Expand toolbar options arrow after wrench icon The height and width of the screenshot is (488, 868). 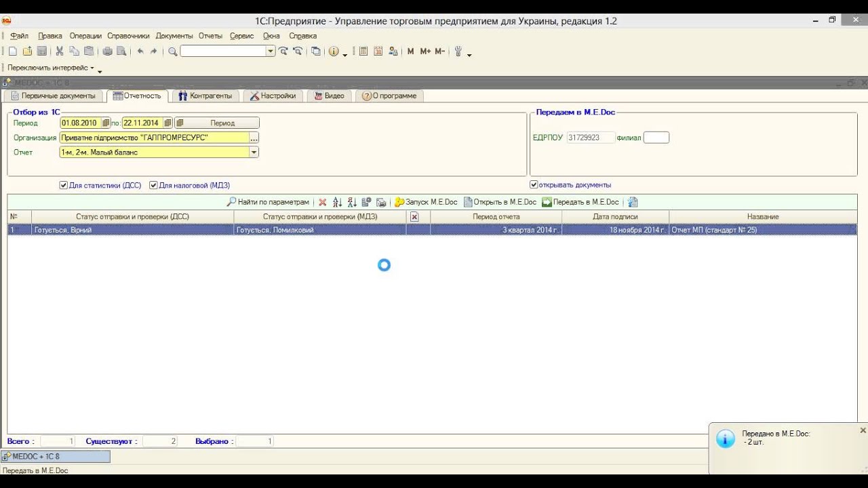coord(469,54)
